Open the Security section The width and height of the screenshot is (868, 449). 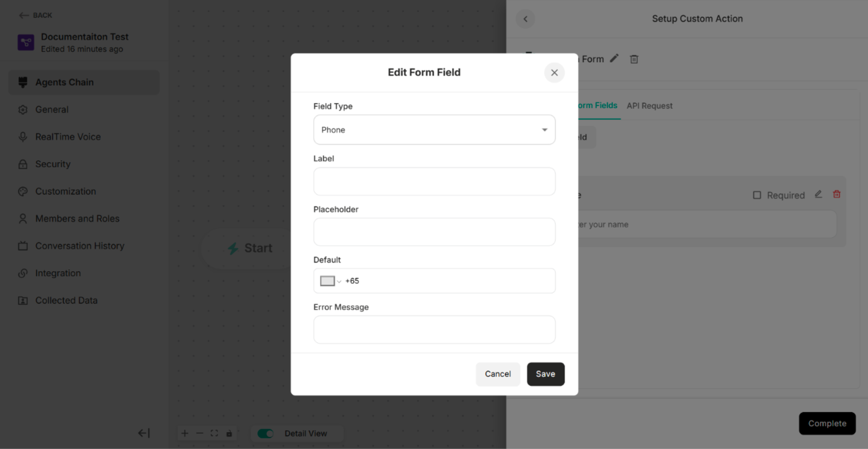coord(53,164)
